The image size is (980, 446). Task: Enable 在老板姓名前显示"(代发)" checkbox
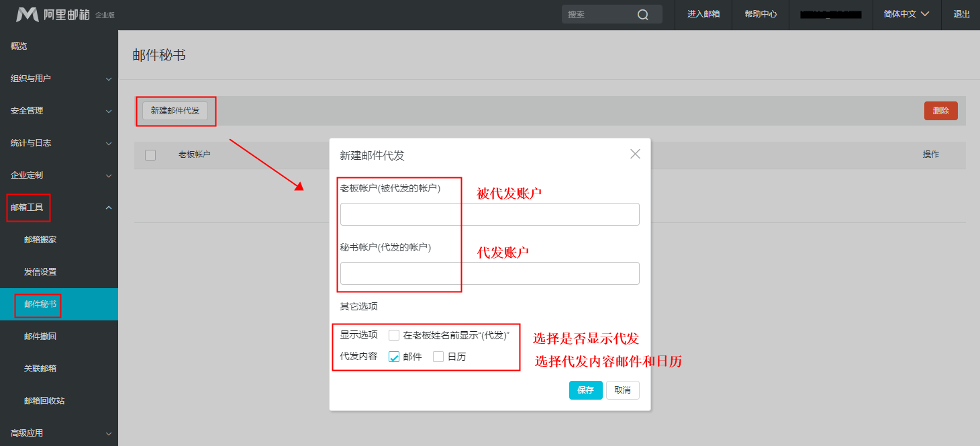click(394, 335)
